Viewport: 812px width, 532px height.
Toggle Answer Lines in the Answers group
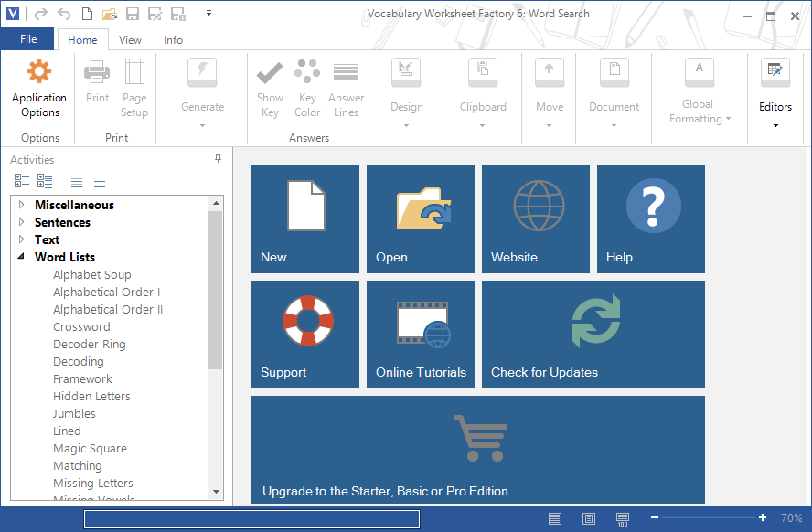(x=346, y=89)
